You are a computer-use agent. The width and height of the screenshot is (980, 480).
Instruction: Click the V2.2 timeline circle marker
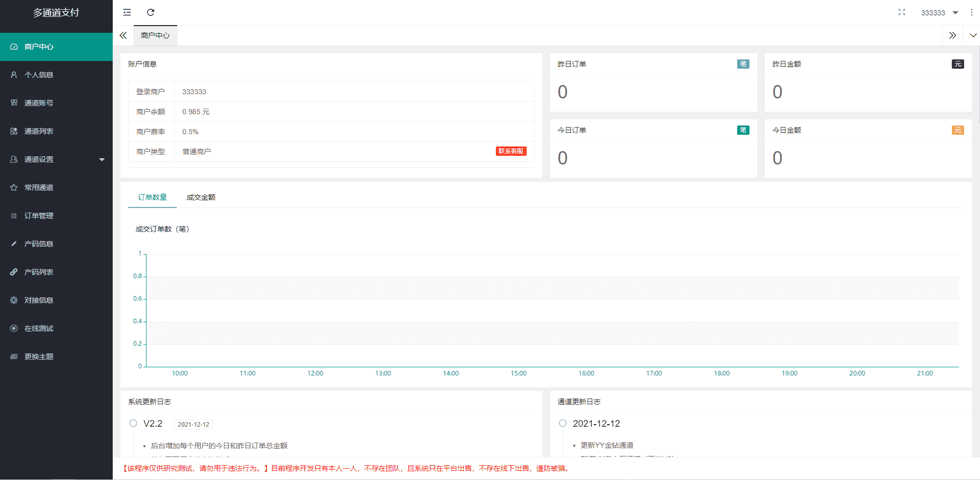click(x=133, y=423)
